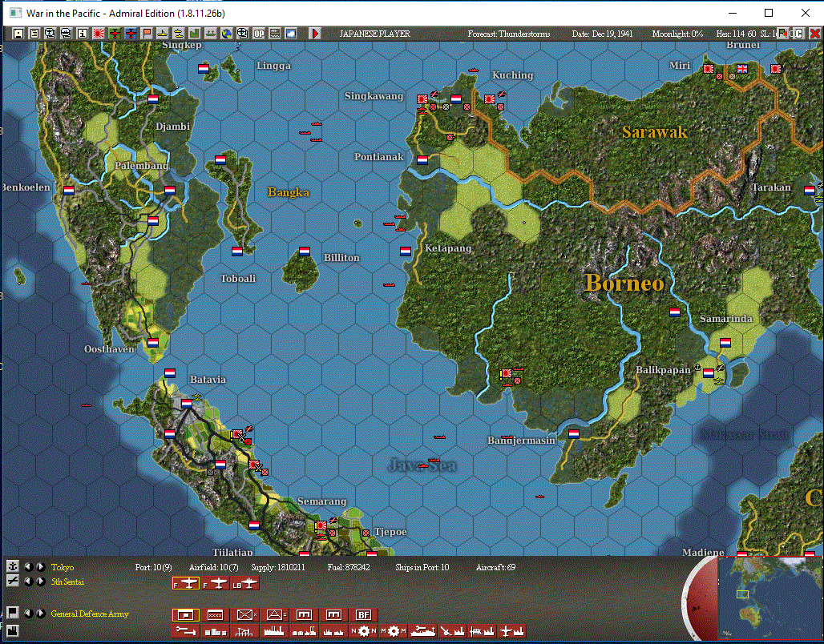
Task: Click the Dutch flag base at Oosthaven
Action: point(153,343)
